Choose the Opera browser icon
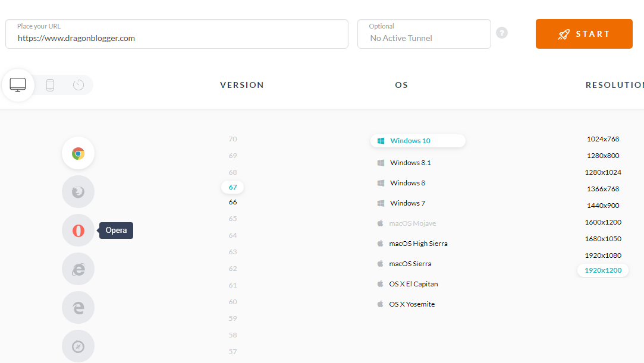Screen dimensions: 644x363 point(78,231)
